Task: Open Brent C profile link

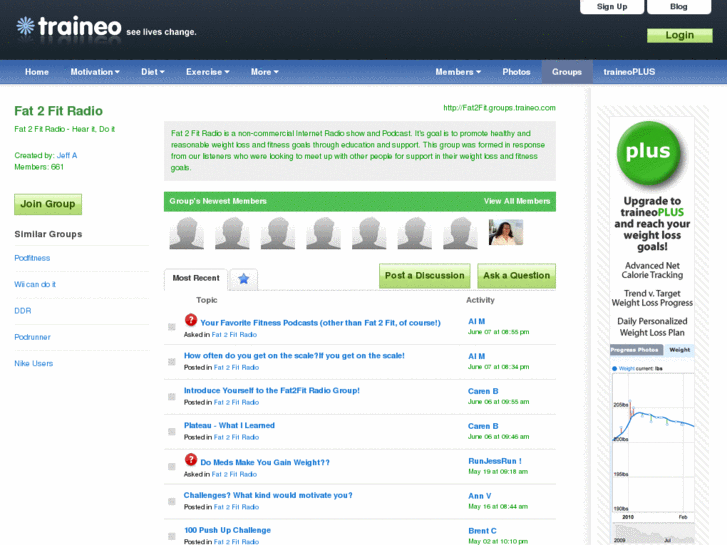Action: [482, 531]
